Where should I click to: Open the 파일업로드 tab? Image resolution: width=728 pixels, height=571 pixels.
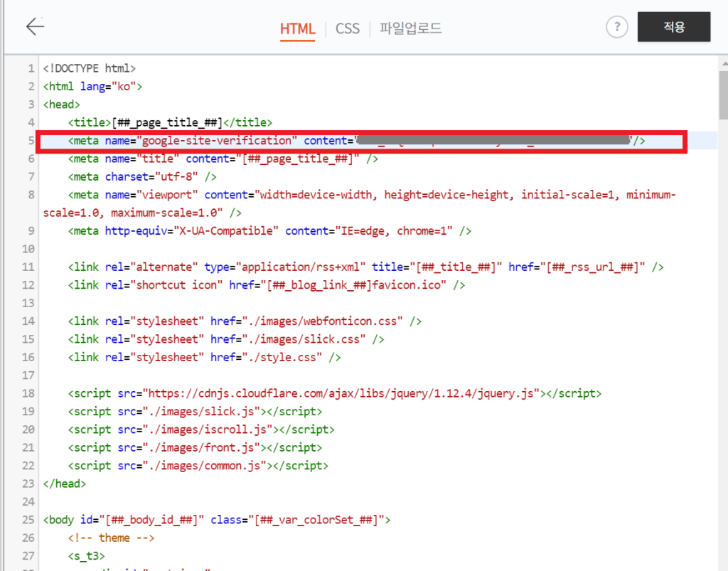point(410,29)
